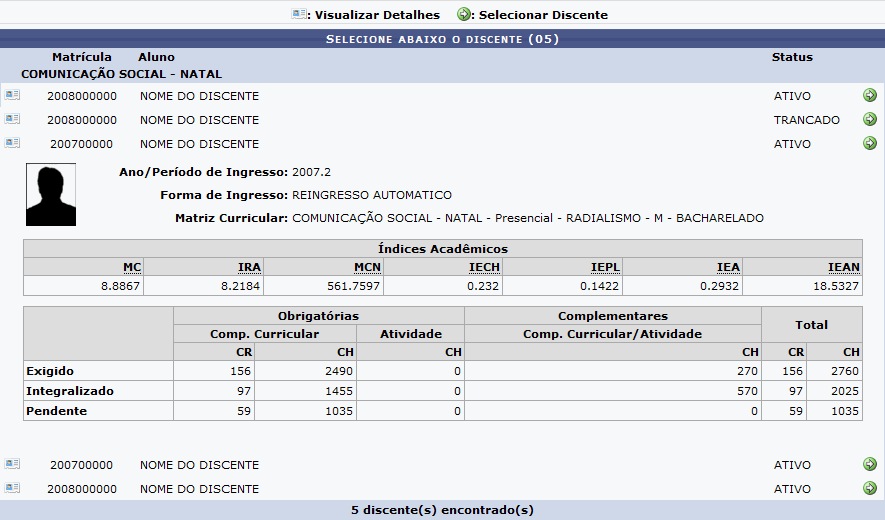Click the IEAN index header
Screen dimensions: 885x520
844,267
